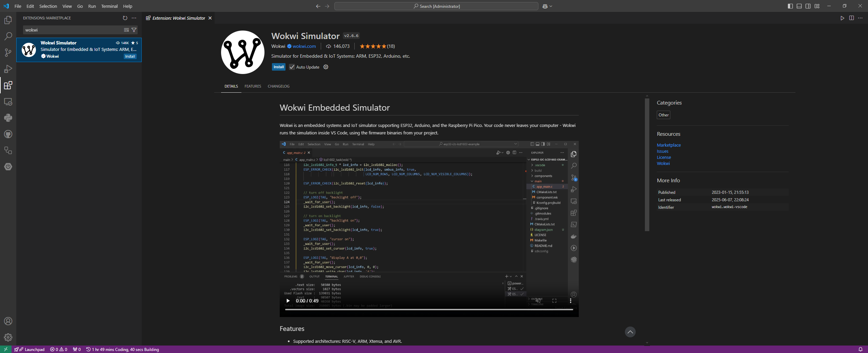Click the Other category tag
This screenshot has width=868, height=353.
pos(664,115)
